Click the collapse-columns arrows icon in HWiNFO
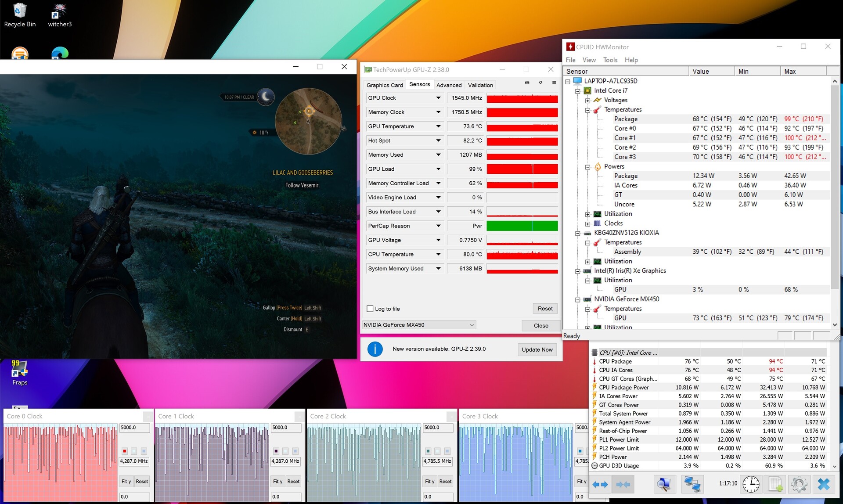 pyautogui.click(x=623, y=484)
